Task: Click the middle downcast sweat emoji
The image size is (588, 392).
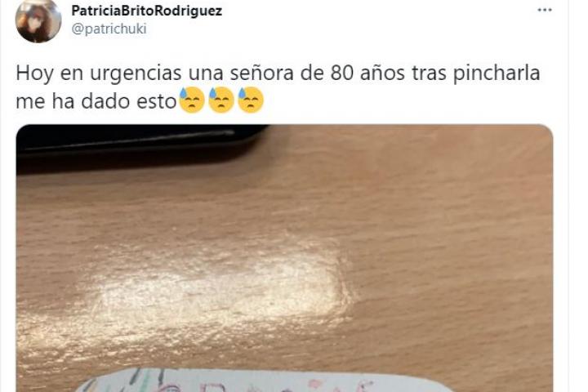Action: click(x=221, y=100)
